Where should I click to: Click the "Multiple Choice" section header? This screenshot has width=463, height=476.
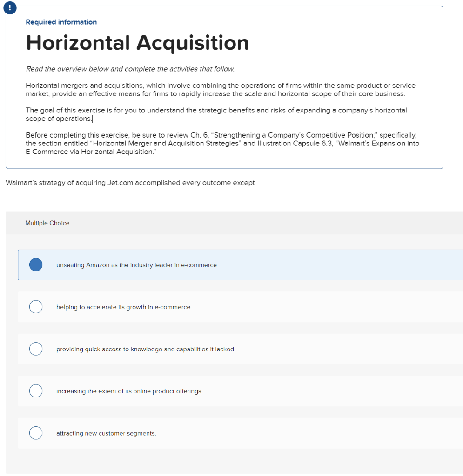(47, 223)
